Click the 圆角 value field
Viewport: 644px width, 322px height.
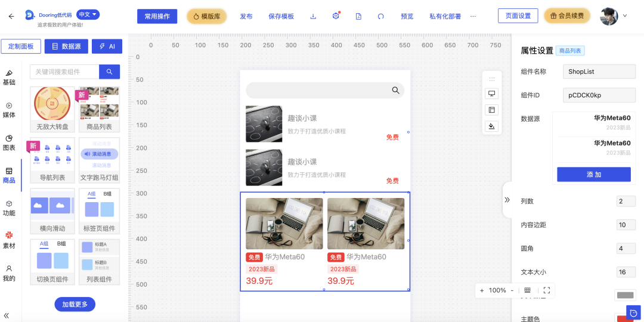click(626, 249)
